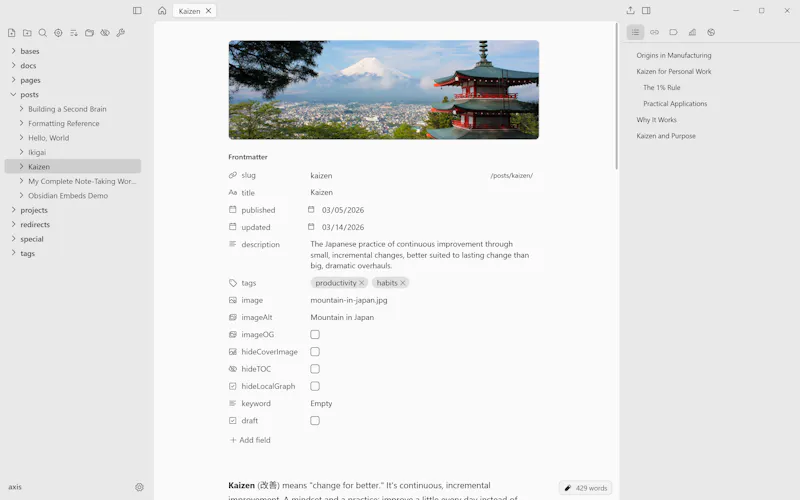Open the tags tab icon
800x500 pixels.
click(x=673, y=32)
